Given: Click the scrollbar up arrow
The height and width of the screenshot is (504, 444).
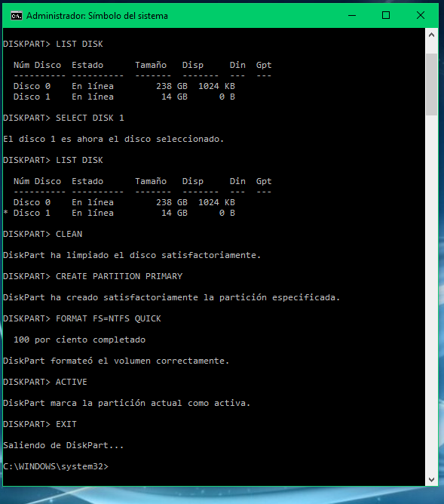Looking at the screenshot, I should click(x=431, y=35).
